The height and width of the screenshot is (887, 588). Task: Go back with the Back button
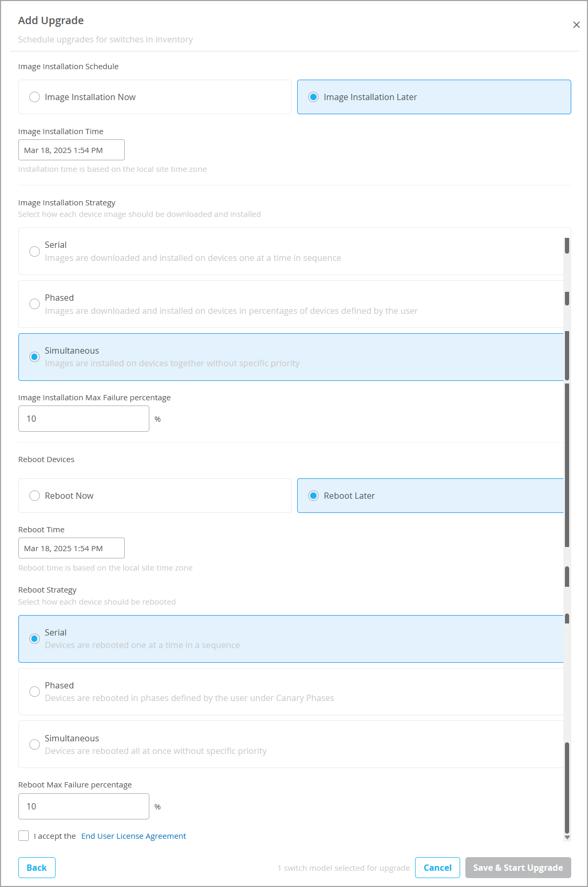coord(37,868)
